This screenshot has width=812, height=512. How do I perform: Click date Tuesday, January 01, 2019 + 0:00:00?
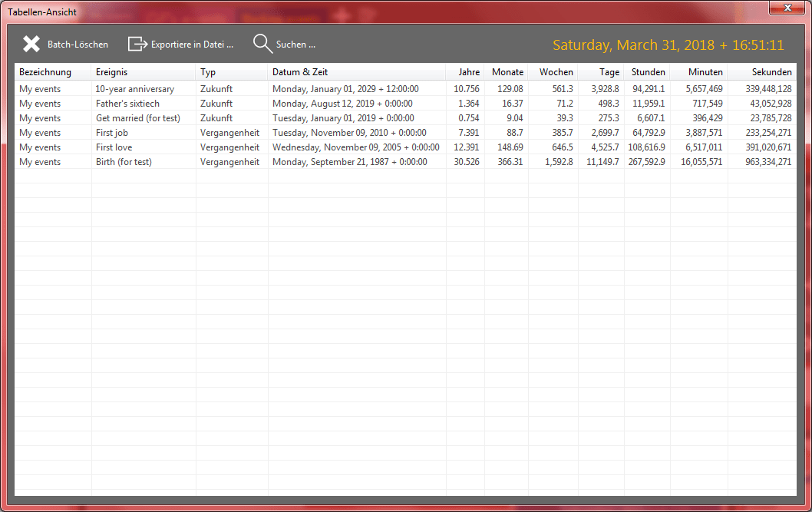tap(343, 118)
